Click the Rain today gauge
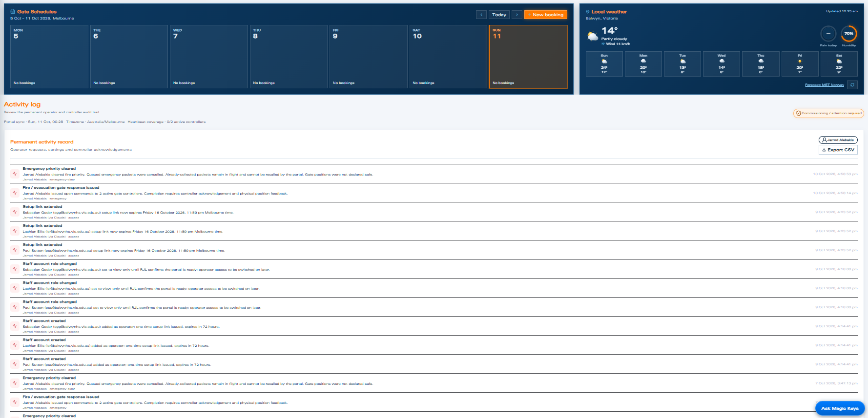Image resolution: width=868 pixels, height=418 pixels. (x=828, y=34)
